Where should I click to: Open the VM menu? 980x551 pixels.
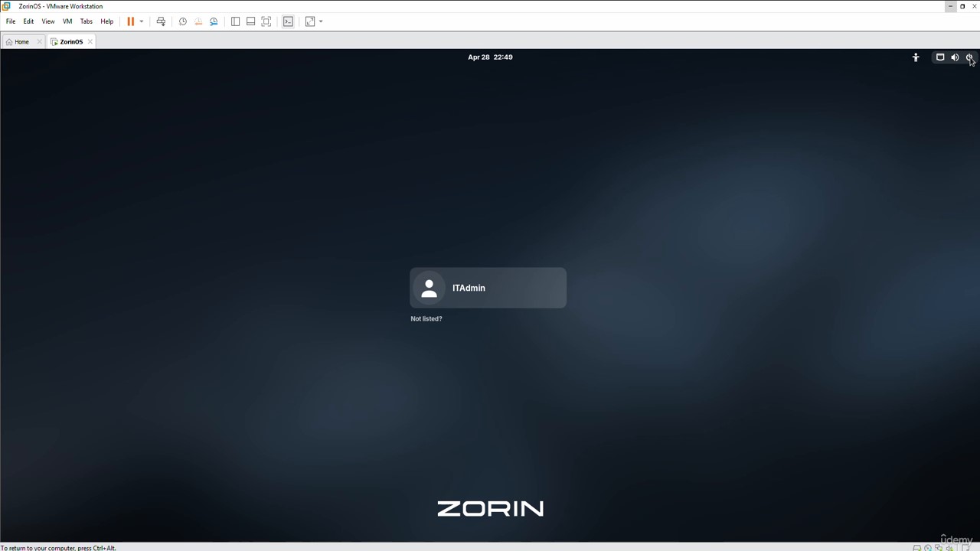[67, 21]
